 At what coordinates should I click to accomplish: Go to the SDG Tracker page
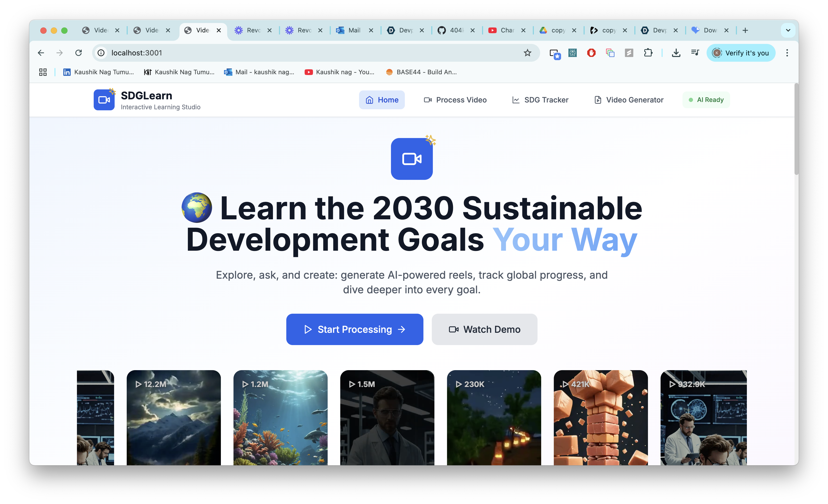[x=540, y=100]
